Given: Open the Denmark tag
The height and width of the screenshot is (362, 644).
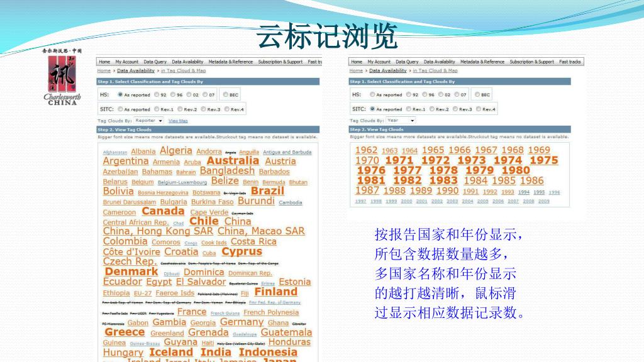Looking at the screenshot, I should pos(131,271).
